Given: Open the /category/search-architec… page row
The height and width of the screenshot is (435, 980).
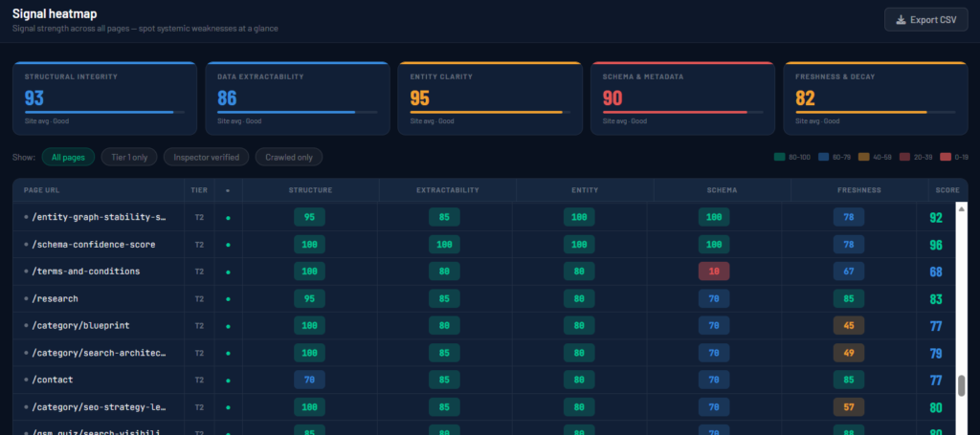Looking at the screenshot, I should (484, 353).
